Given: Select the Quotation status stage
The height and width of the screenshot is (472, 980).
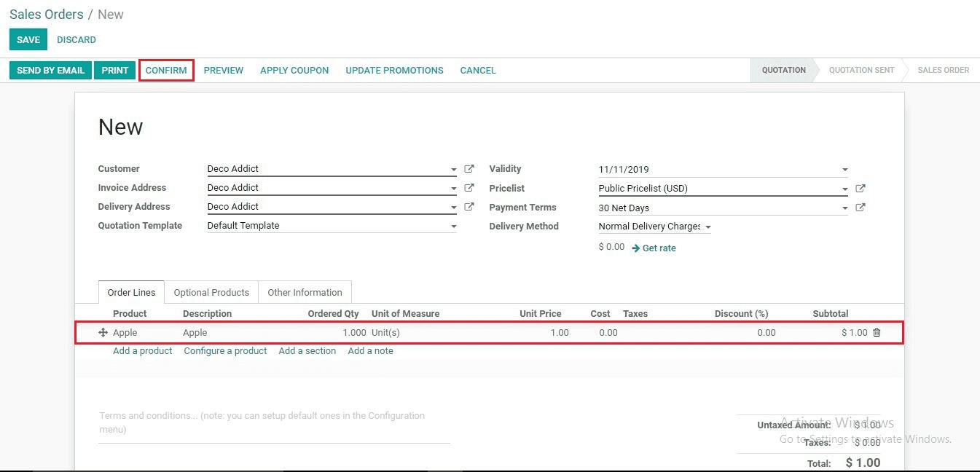Looking at the screenshot, I should 783,71.
